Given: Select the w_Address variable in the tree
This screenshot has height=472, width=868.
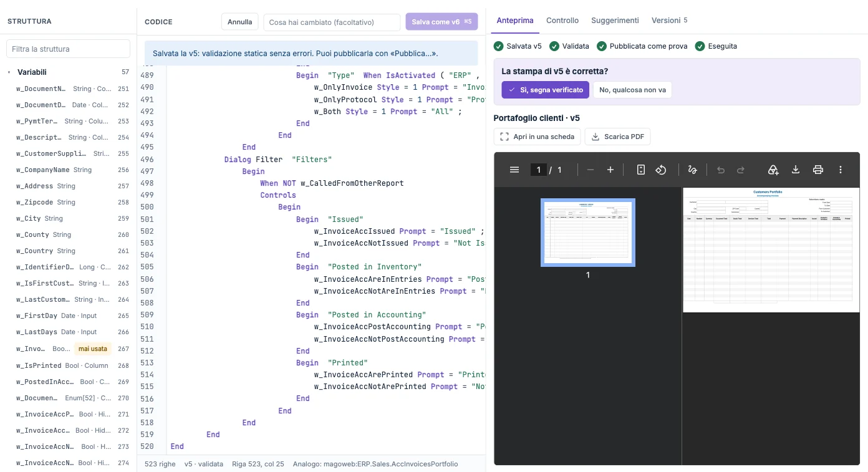Looking at the screenshot, I should click(68, 186).
